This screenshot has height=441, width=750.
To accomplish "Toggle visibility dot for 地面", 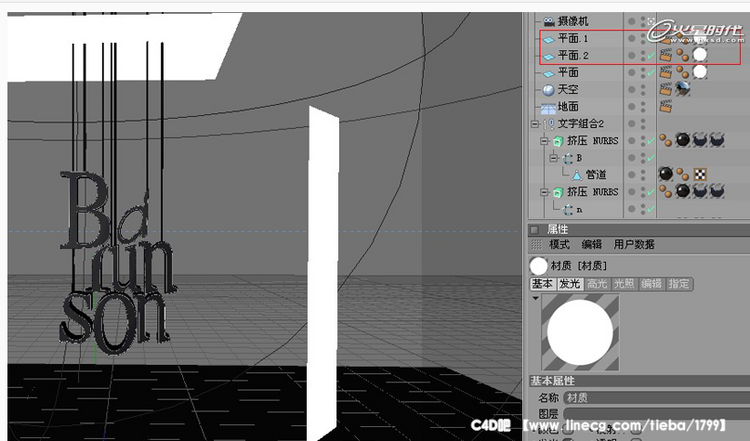I will pos(632,107).
